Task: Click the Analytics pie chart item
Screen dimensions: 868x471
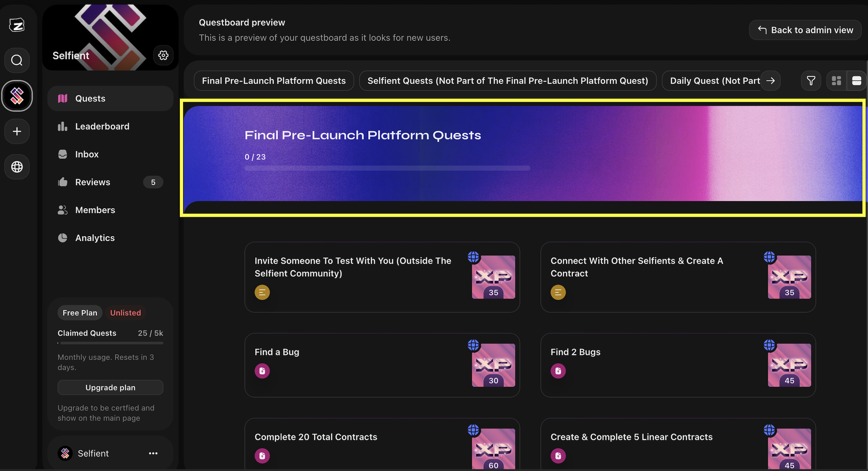Action: pos(95,238)
